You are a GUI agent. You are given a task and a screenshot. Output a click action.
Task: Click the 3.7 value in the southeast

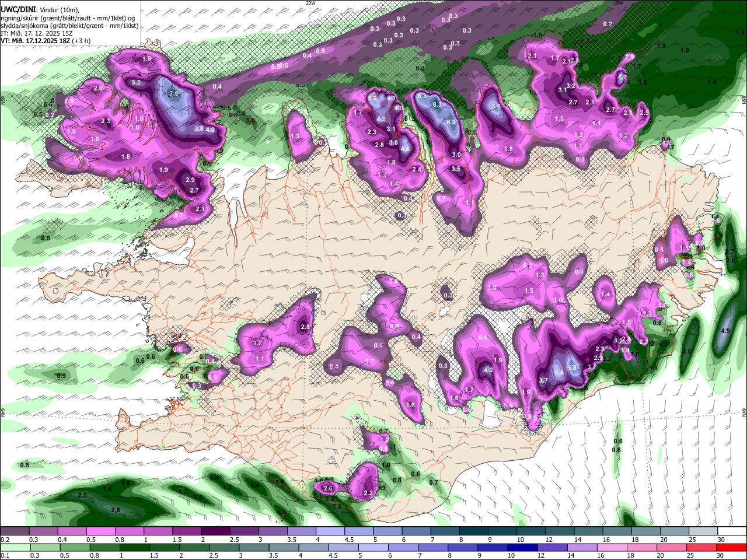tap(544, 380)
